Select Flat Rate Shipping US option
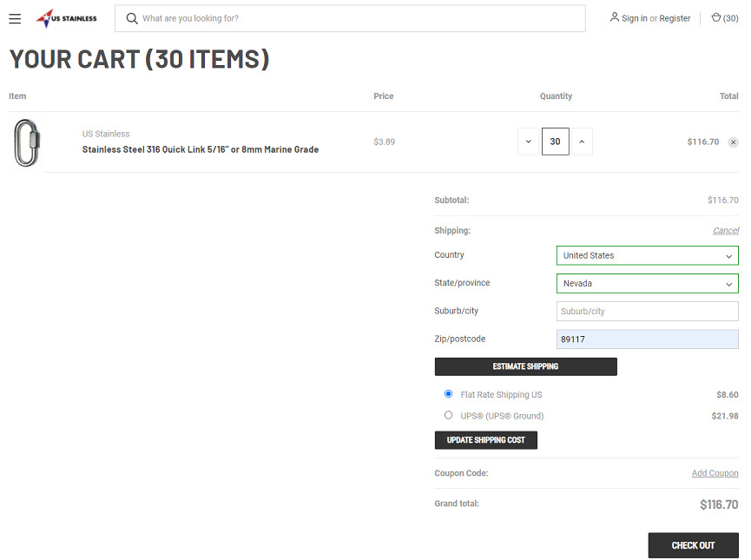Viewport: 751px width, 560px height. point(448,394)
